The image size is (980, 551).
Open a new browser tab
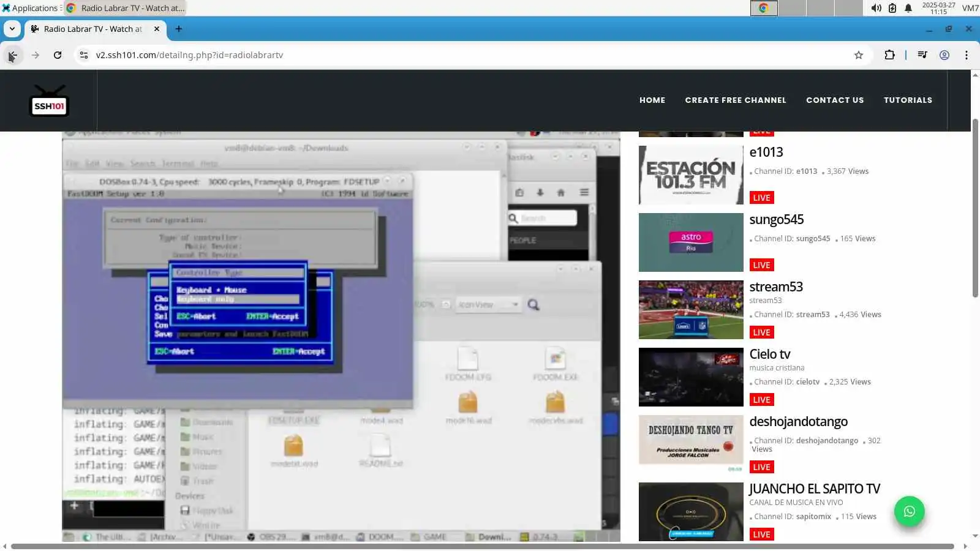pos(179,29)
